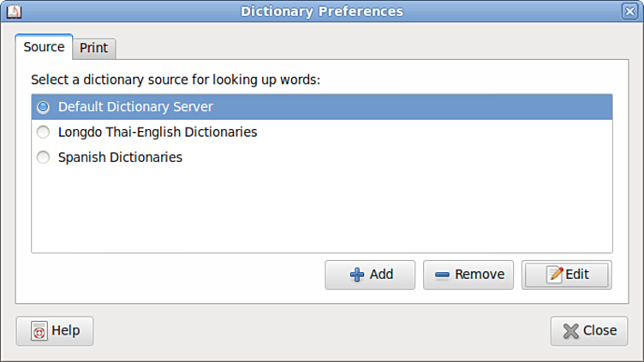Viewport: 644px width, 362px height.
Task: Enable the Spanish Dictionaries radio button
Action: [43, 157]
